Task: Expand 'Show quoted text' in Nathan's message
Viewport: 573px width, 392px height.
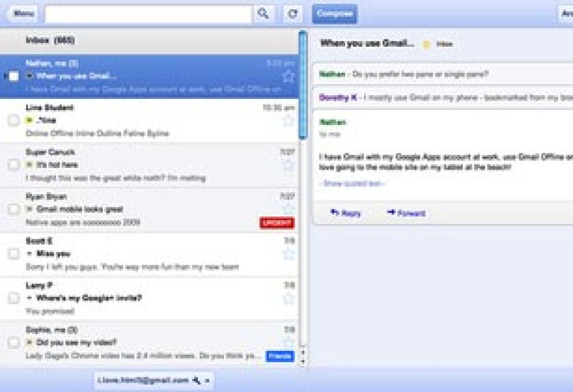Action: pyautogui.click(x=352, y=184)
